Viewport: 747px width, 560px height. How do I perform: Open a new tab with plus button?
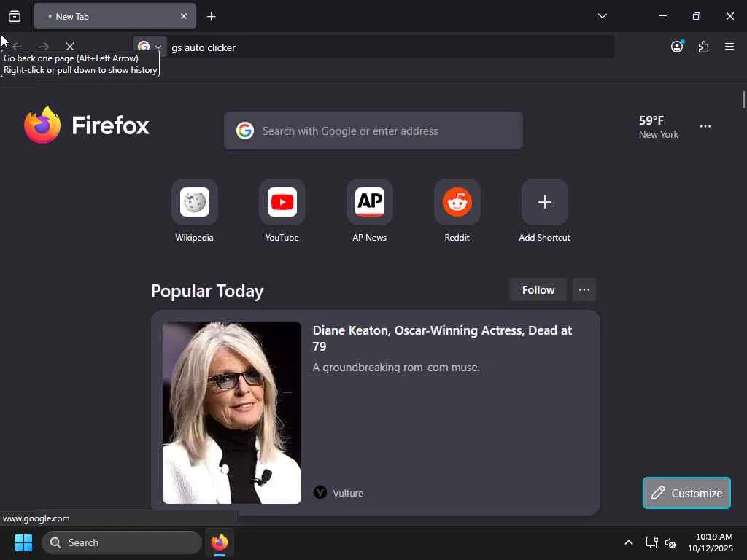click(211, 17)
